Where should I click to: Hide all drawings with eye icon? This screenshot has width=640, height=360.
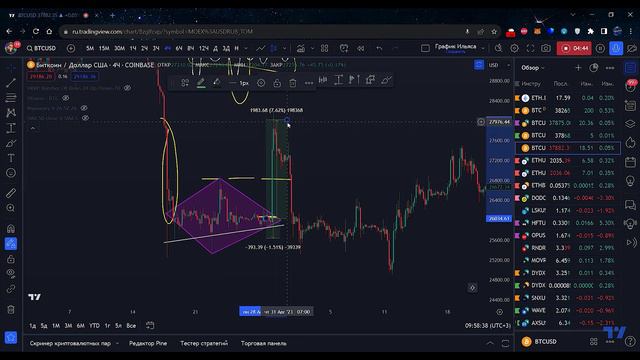(x=11, y=273)
